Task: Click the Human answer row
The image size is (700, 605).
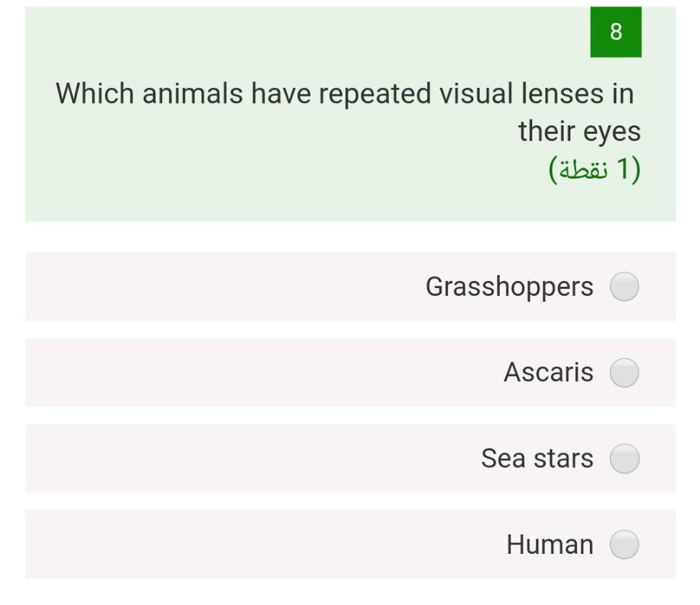Action: pyautogui.click(x=351, y=545)
